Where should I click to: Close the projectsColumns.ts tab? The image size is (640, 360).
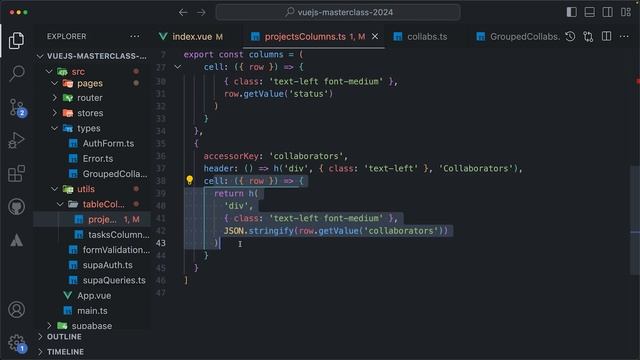(375, 37)
